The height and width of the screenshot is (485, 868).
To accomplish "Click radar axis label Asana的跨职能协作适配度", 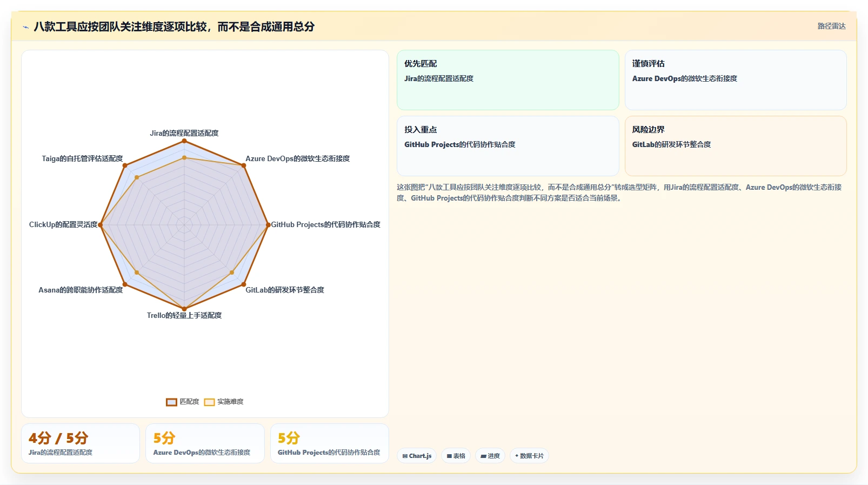I will [81, 290].
